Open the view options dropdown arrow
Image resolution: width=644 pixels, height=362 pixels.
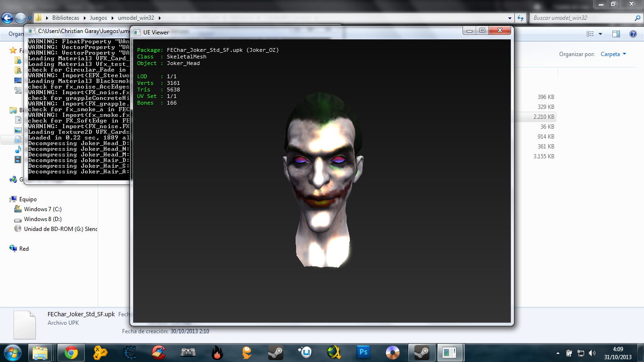pyautogui.click(x=600, y=34)
